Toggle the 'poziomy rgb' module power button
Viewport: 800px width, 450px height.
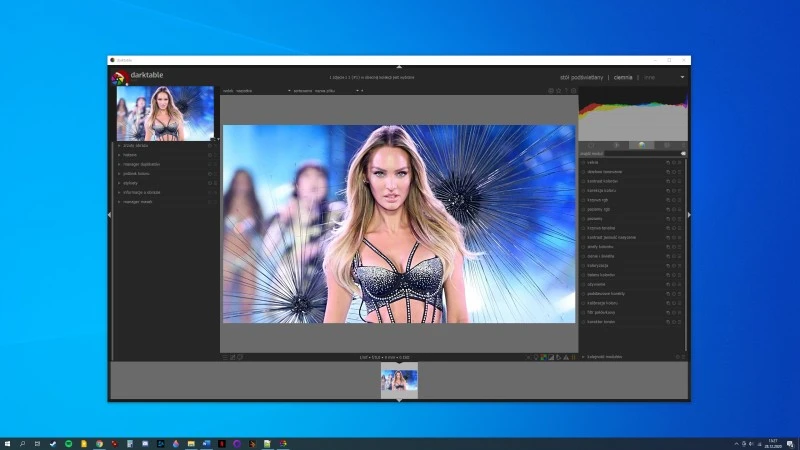tap(584, 209)
